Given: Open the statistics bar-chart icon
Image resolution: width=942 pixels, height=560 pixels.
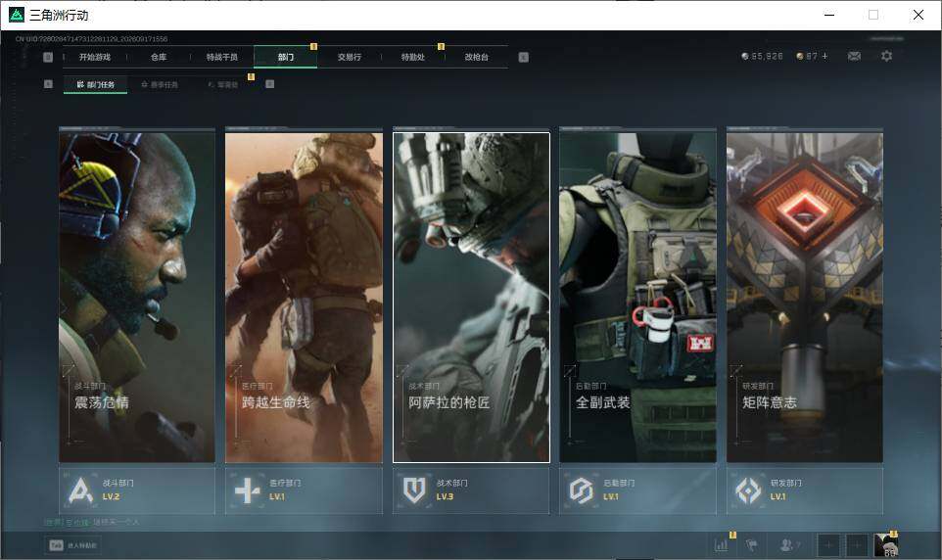Looking at the screenshot, I should click(721, 545).
